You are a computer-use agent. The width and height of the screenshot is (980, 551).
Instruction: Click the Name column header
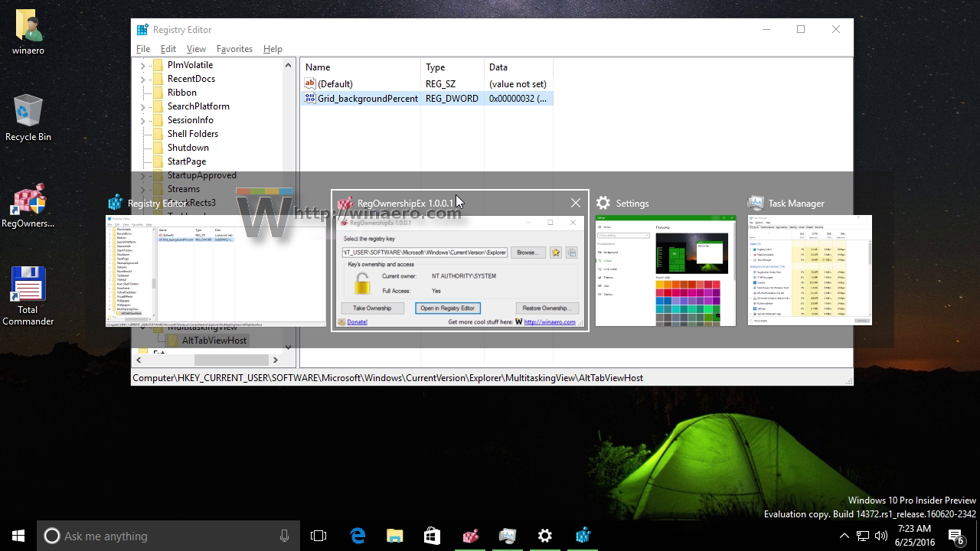360,67
